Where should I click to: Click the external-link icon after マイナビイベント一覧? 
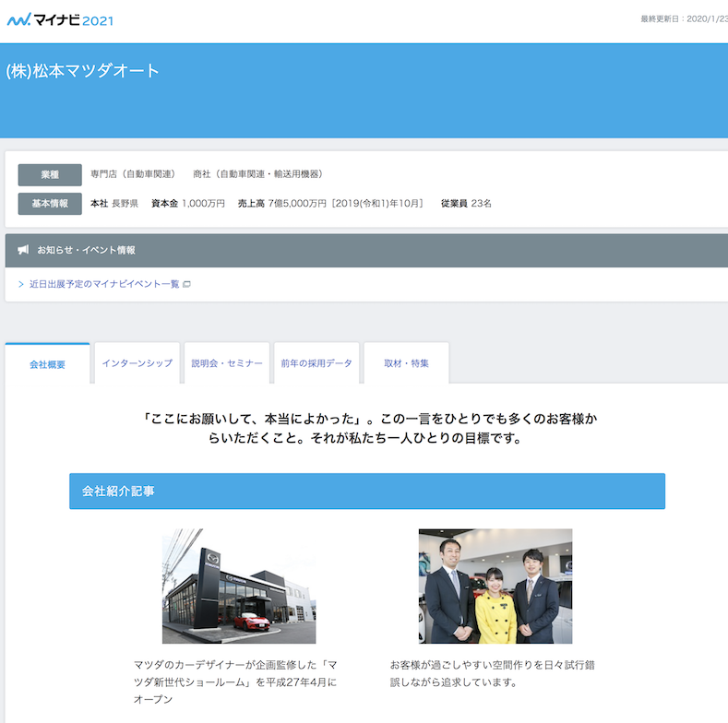pyautogui.click(x=186, y=284)
